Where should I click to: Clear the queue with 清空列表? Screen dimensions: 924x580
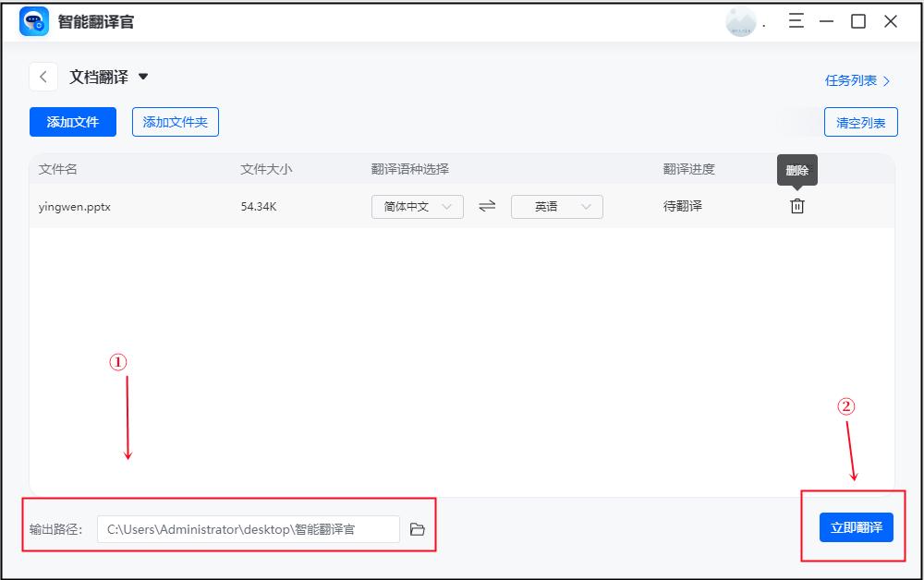860,122
